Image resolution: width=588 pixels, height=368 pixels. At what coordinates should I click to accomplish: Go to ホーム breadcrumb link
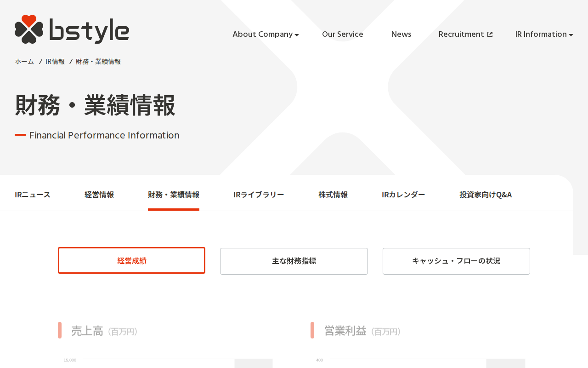click(24, 62)
